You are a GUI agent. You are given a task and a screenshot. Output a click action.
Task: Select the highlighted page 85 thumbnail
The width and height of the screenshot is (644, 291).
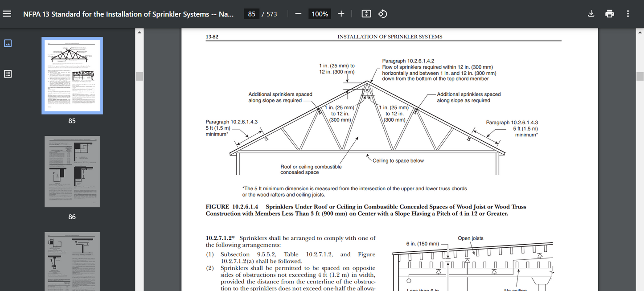[x=72, y=75]
